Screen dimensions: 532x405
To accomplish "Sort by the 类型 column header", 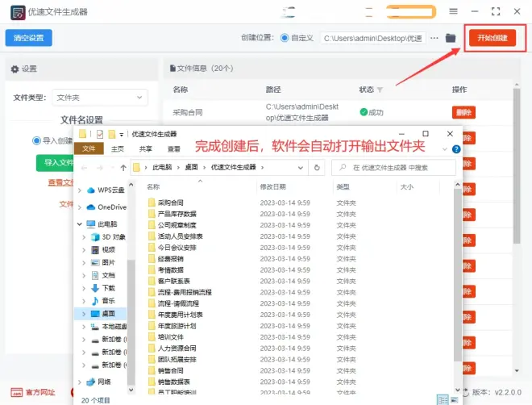I will click(x=343, y=186).
